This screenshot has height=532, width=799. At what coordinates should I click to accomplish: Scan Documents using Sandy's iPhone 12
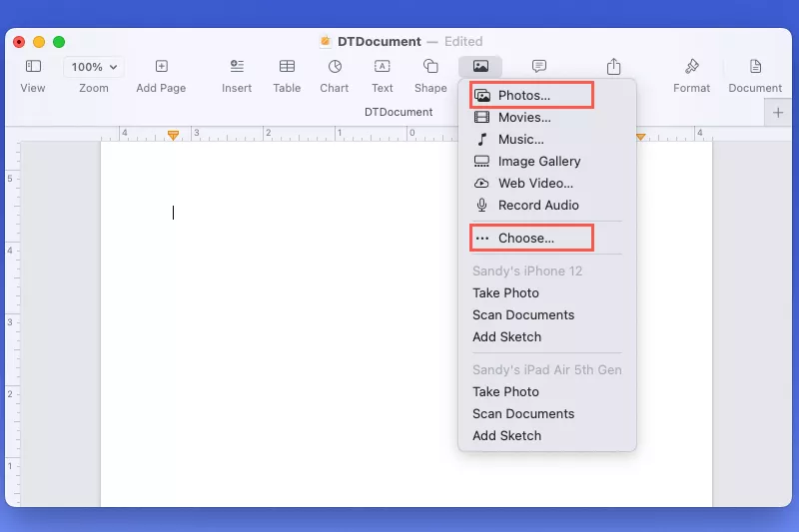(x=547, y=314)
